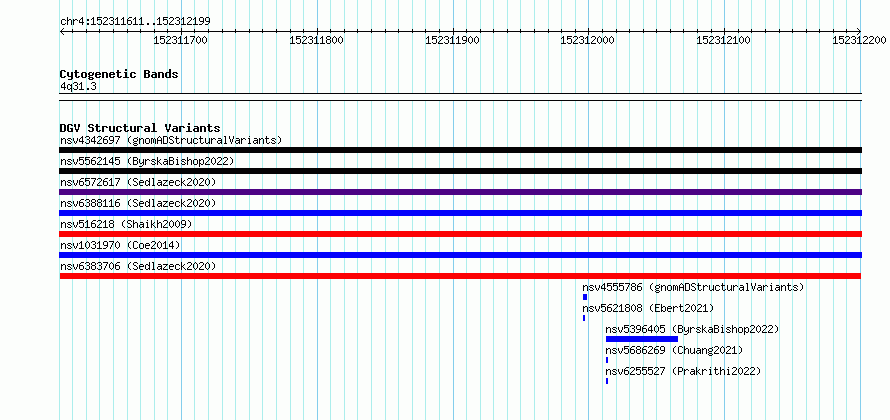Screen dimensions: 890x420
Task: Select the tiny blue marker under nsv6255527
Action: point(607,381)
